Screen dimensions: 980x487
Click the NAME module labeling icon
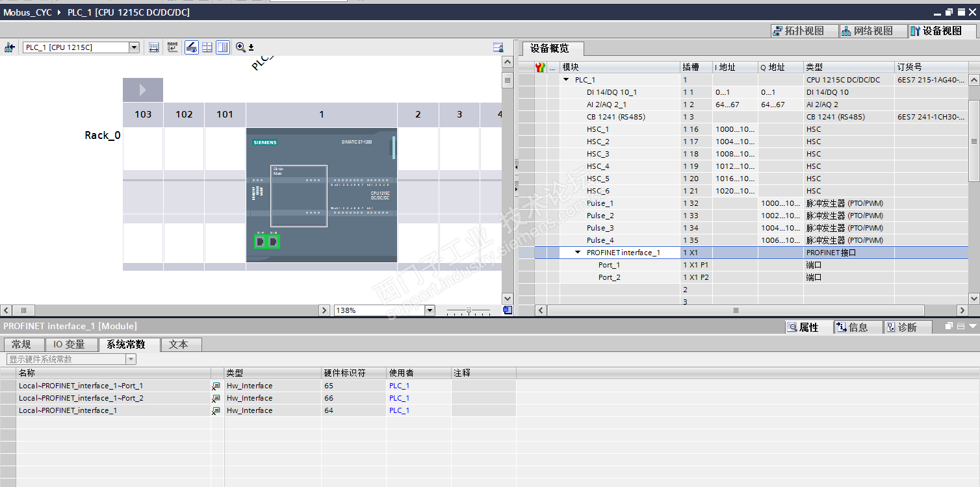(x=172, y=47)
